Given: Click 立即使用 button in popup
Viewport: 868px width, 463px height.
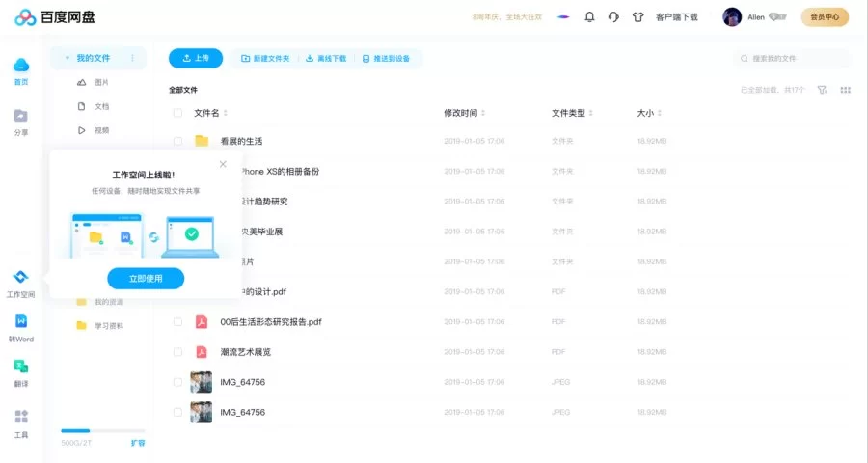Looking at the screenshot, I should click(146, 279).
